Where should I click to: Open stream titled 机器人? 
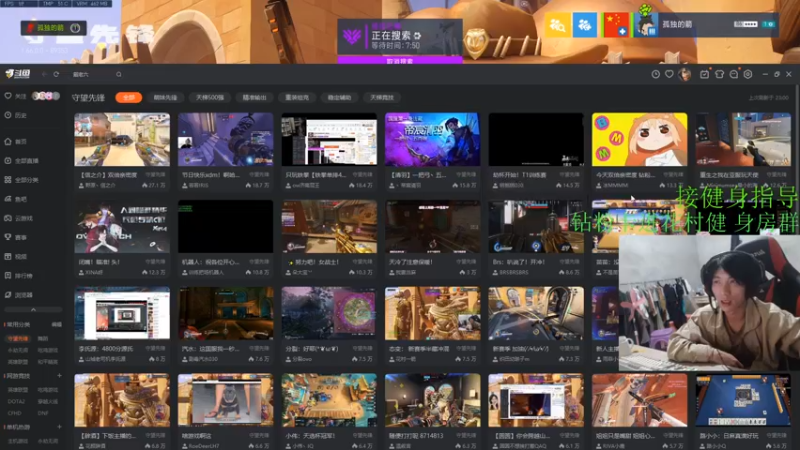click(x=226, y=227)
